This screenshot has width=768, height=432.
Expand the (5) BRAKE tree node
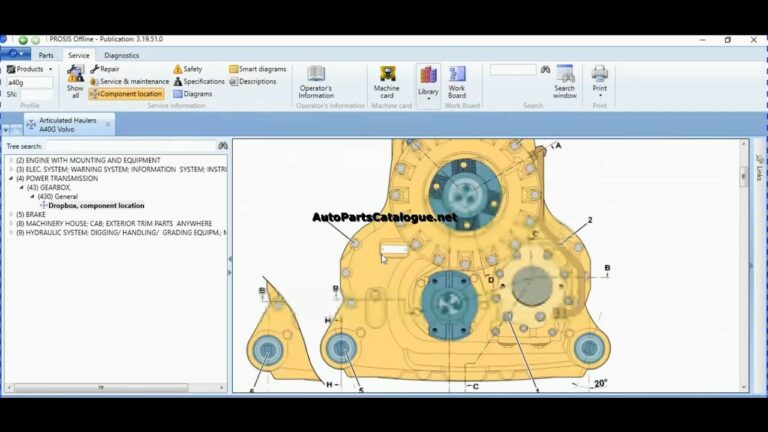pos(11,215)
